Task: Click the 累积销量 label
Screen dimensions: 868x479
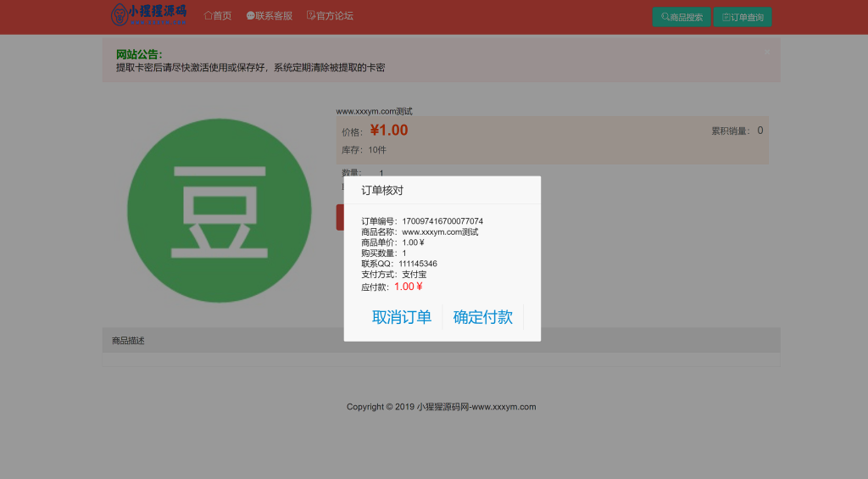Action: tap(730, 131)
